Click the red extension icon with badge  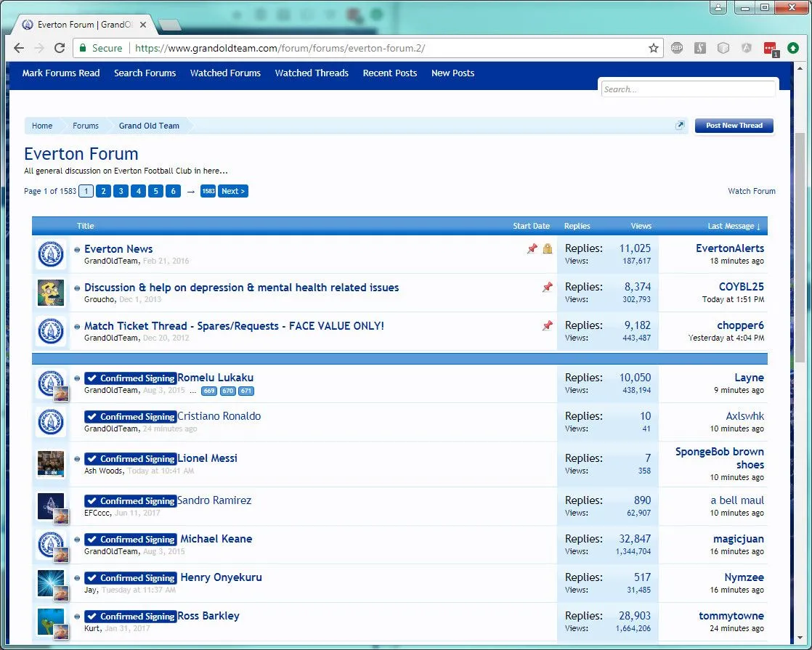click(770, 49)
